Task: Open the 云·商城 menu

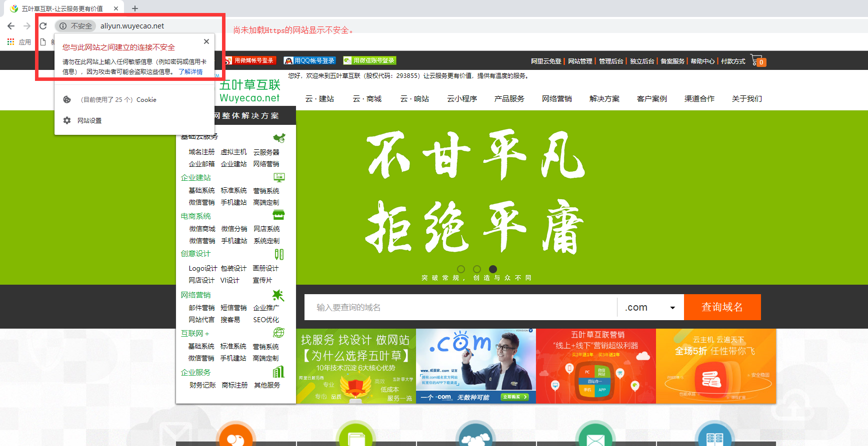Action: pos(367,98)
